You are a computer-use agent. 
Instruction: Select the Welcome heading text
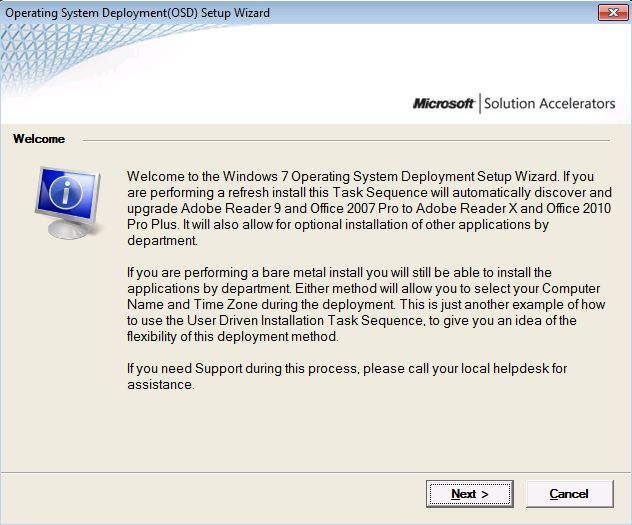coord(39,139)
